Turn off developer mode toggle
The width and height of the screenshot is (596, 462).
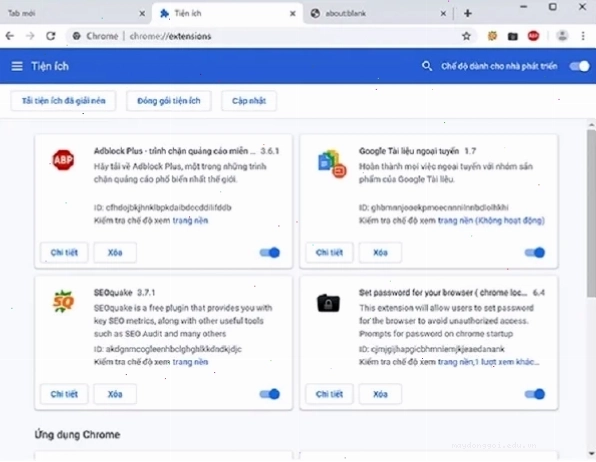[x=579, y=66]
